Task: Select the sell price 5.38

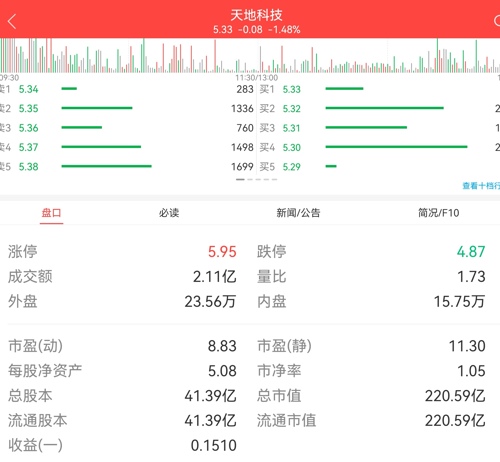Action: (29, 167)
